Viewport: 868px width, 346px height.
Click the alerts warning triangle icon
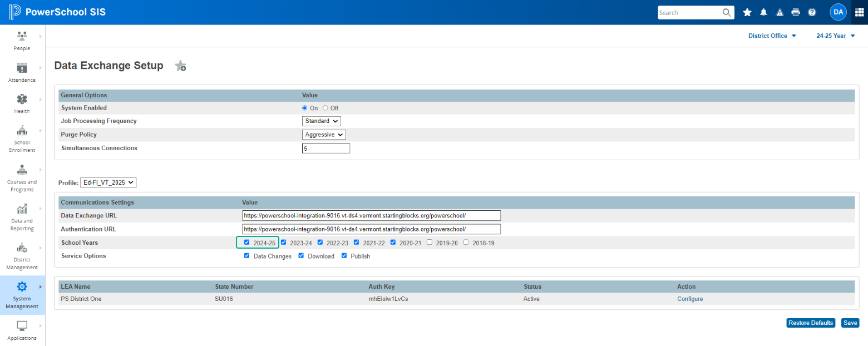(x=780, y=12)
